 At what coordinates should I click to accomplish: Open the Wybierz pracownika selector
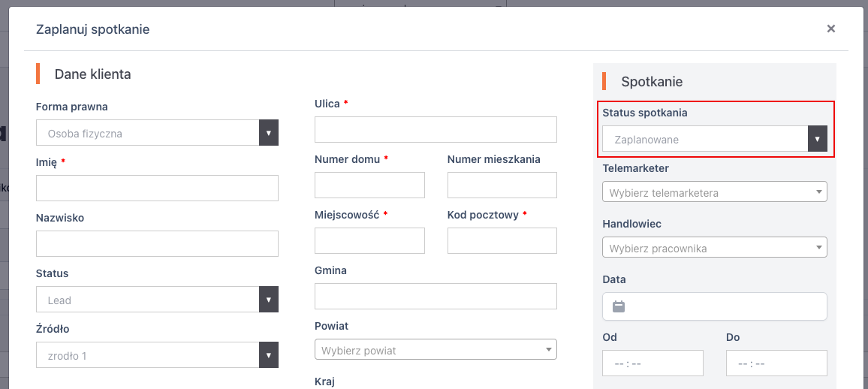click(714, 248)
